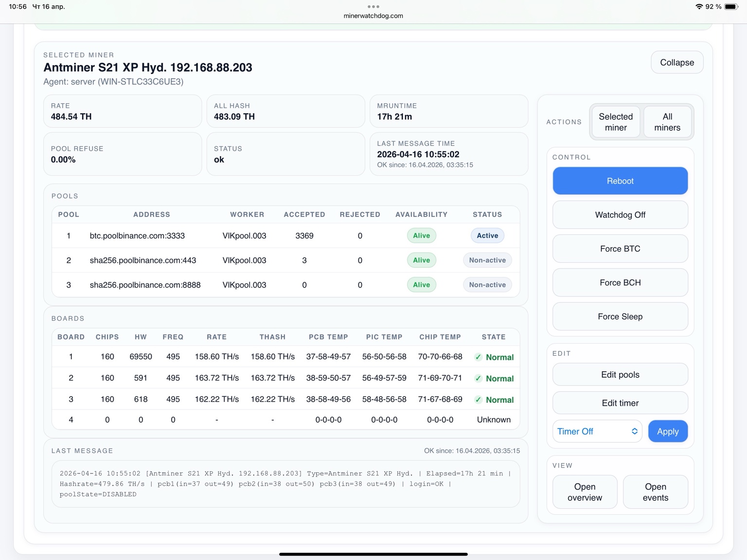Click green checkmark of board 3 Normal state
The image size is (747, 560).
478,400
